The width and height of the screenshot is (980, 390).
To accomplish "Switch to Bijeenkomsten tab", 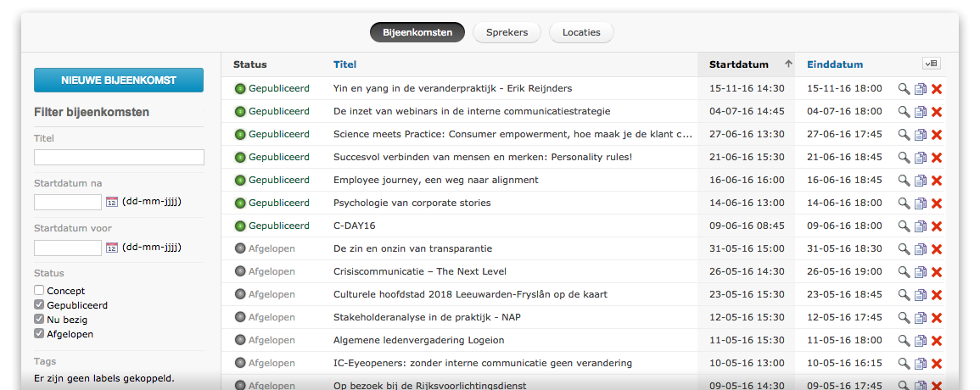I will [x=417, y=32].
